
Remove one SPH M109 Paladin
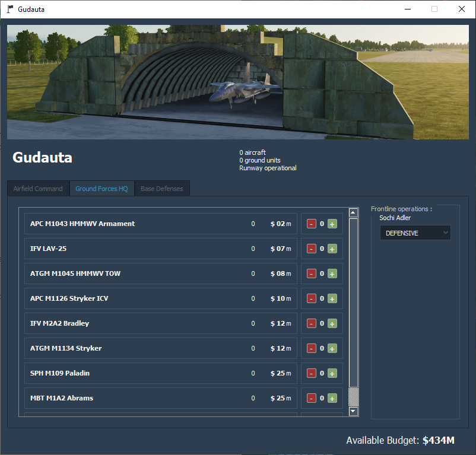tap(311, 373)
